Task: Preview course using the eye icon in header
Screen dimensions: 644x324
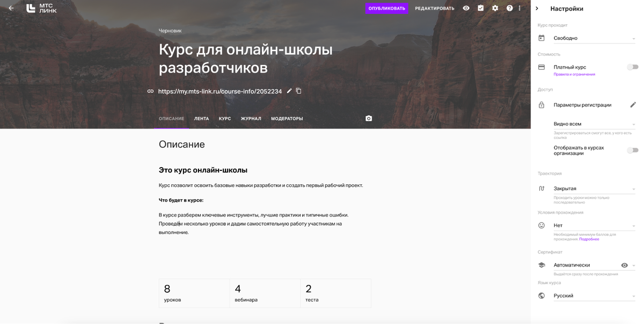Action: (x=466, y=8)
